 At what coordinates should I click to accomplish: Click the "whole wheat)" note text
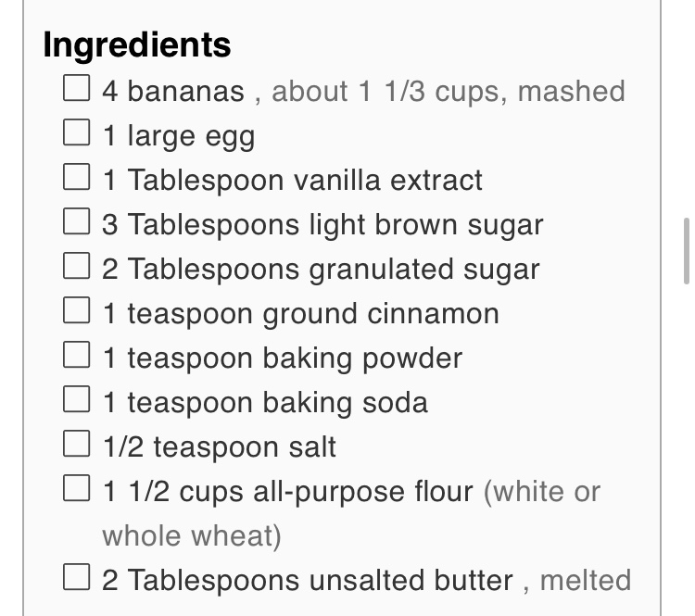pos(192,535)
